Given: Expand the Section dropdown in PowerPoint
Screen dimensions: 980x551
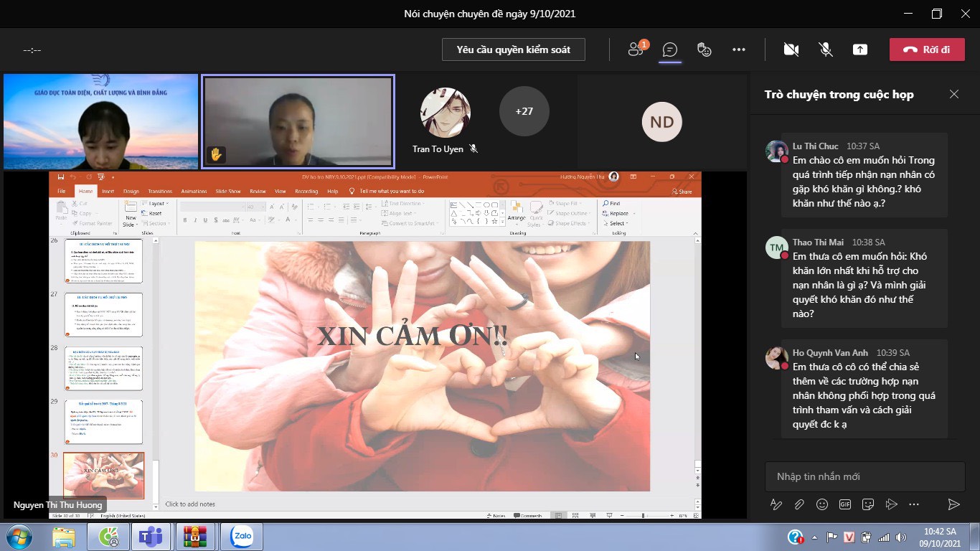Looking at the screenshot, I should pyautogui.click(x=156, y=223).
